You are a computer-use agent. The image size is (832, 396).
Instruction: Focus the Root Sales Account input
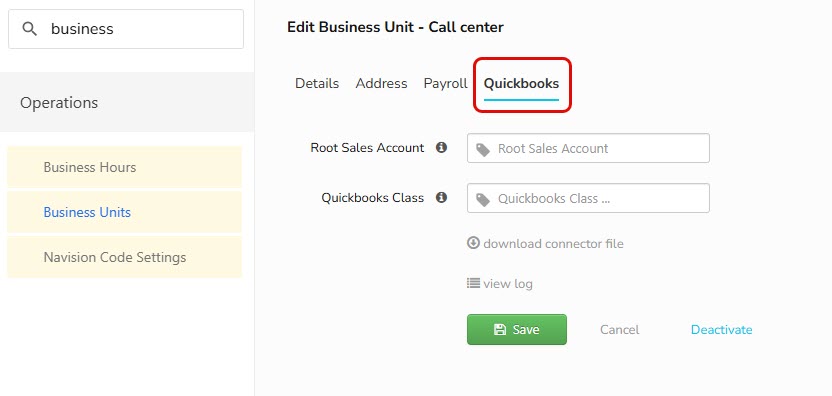pos(588,148)
